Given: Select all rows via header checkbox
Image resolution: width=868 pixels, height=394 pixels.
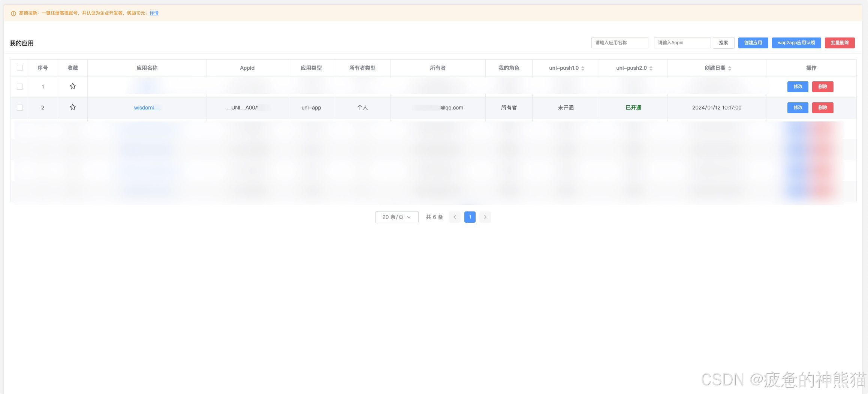Looking at the screenshot, I should [19, 67].
